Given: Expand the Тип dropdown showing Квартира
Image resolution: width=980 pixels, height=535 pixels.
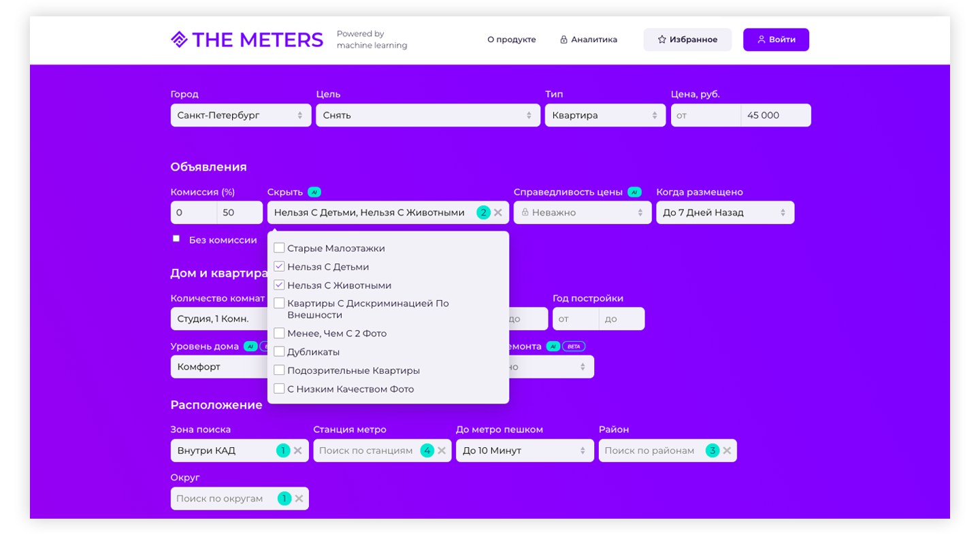Looking at the screenshot, I should click(604, 115).
